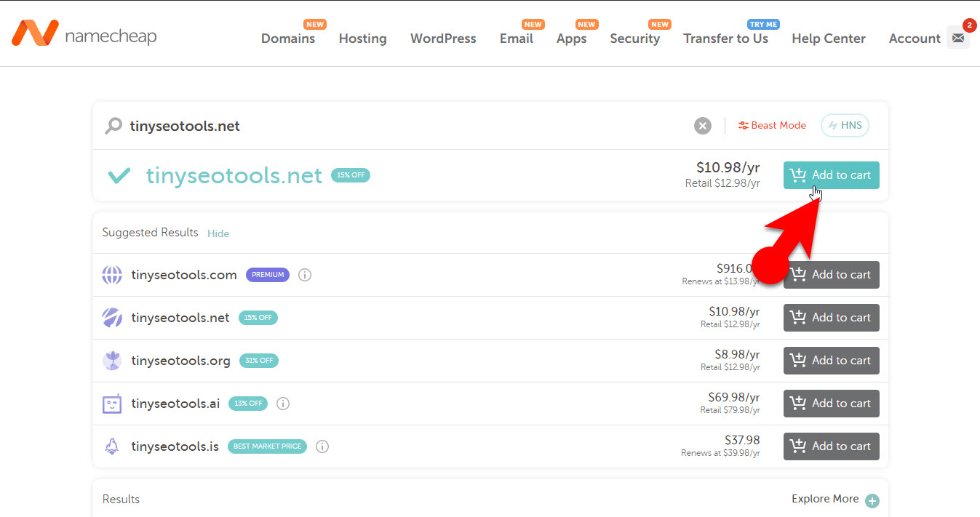Click the .net icon in suggested results
The width and height of the screenshot is (980, 517).
click(112, 318)
